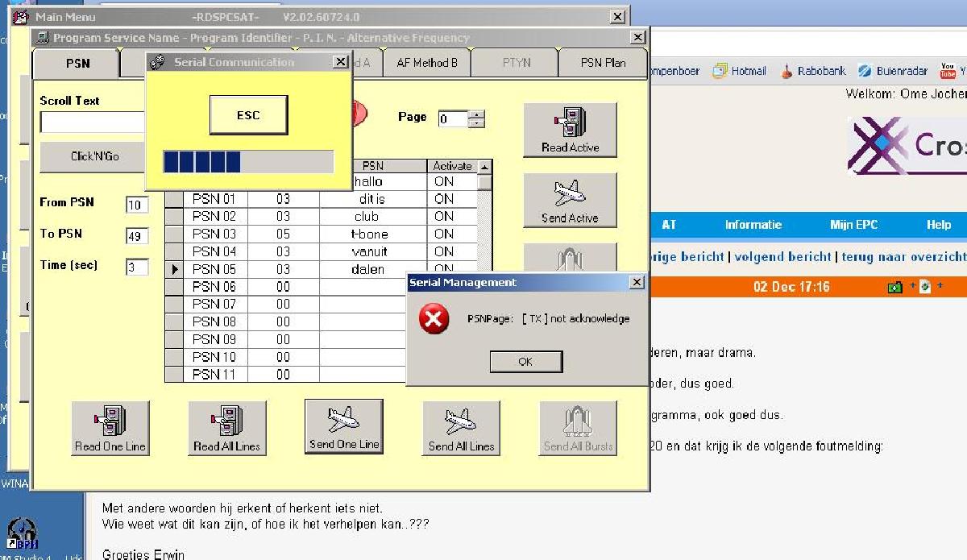Click the Page number spinner arrows
The height and width of the screenshot is (560, 967).
coord(477,118)
